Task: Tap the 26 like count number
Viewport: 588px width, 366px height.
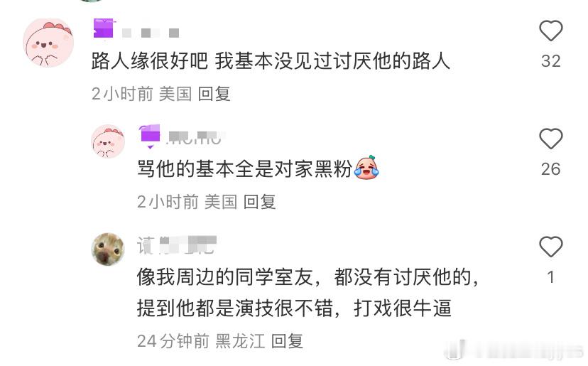Action: 550,169
